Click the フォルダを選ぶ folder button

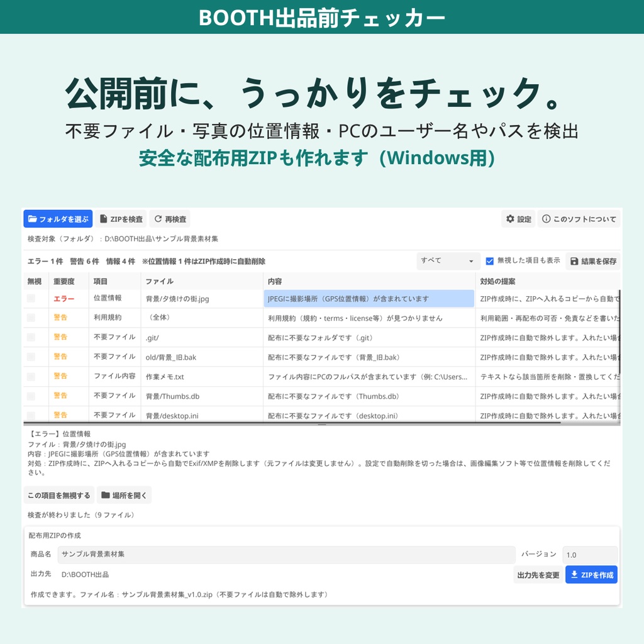pyautogui.click(x=58, y=219)
